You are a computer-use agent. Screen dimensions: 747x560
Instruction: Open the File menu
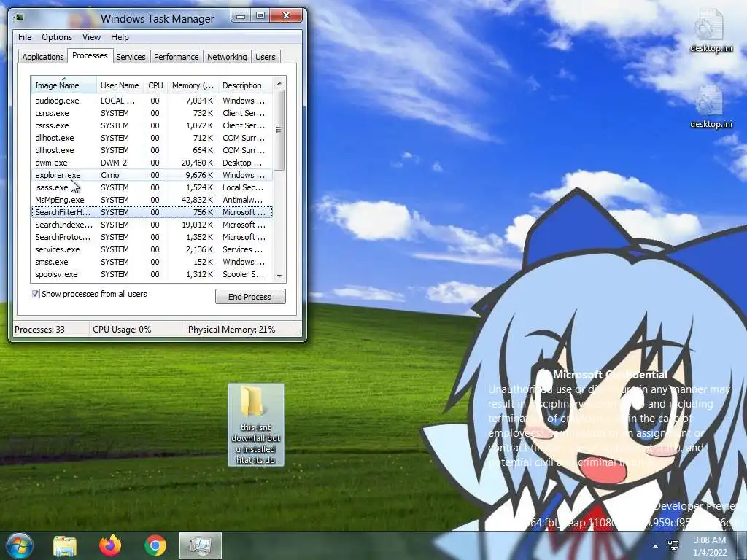click(25, 37)
